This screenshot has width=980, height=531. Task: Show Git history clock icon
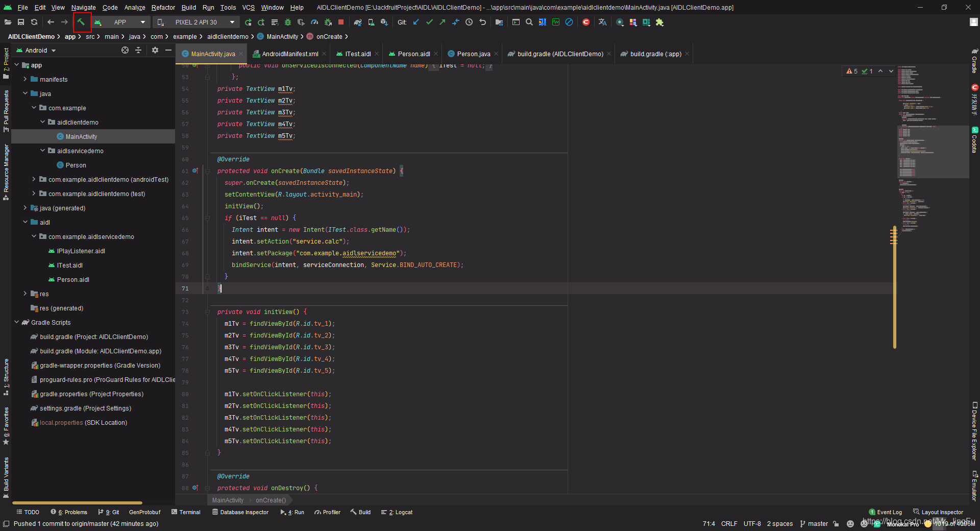click(469, 22)
